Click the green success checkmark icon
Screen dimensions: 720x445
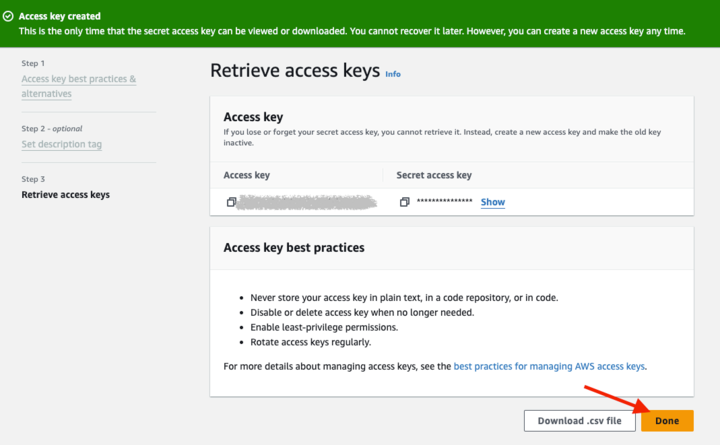(8, 16)
